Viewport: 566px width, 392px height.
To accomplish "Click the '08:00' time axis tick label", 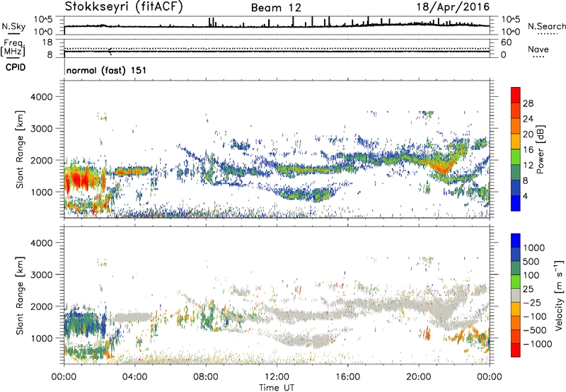I will click(206, 377).
